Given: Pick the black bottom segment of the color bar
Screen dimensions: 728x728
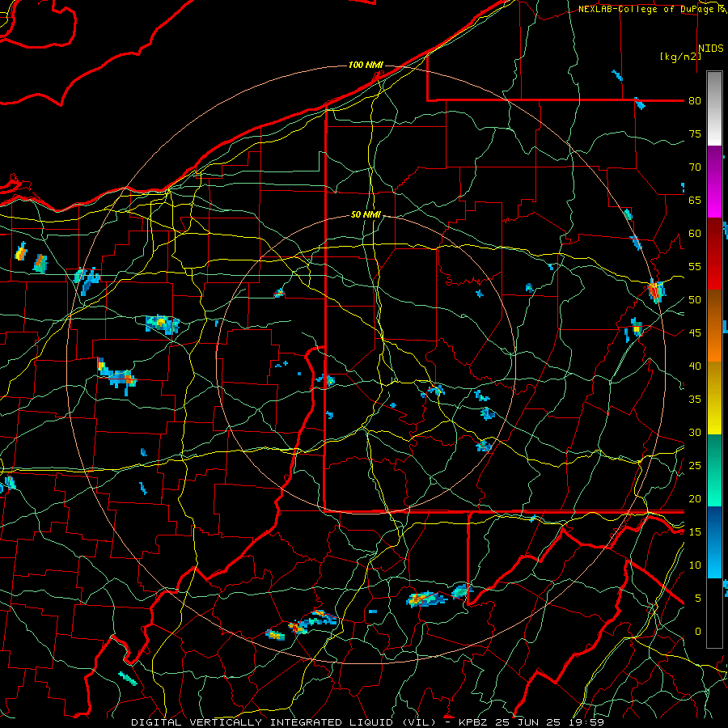Looking at the screenshot, I should coord(714,613).
